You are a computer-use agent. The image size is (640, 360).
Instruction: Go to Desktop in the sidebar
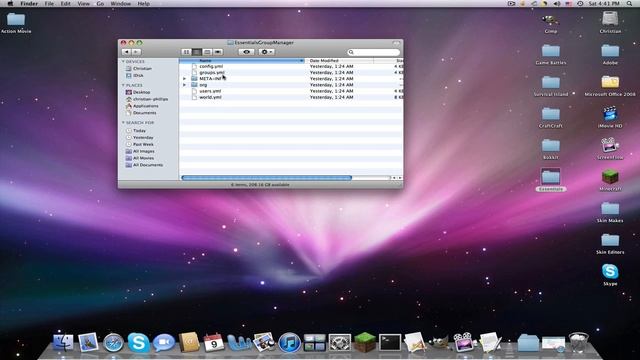coord(138,92)
